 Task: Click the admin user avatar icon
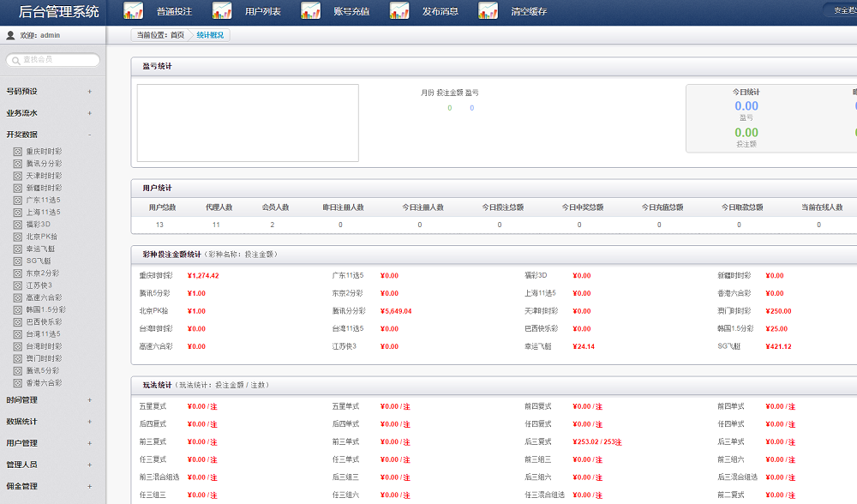[x=10, y=36]
